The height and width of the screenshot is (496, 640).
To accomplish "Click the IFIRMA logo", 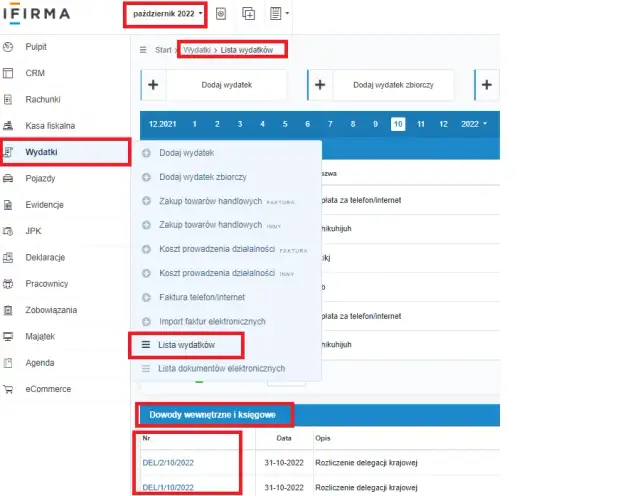I will coord(36,13).
